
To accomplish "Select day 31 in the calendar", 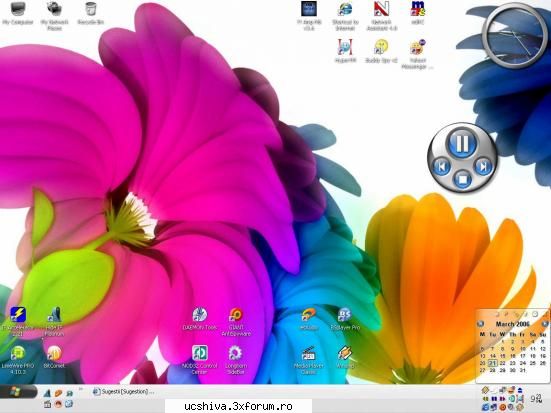I will click(523, 370).
